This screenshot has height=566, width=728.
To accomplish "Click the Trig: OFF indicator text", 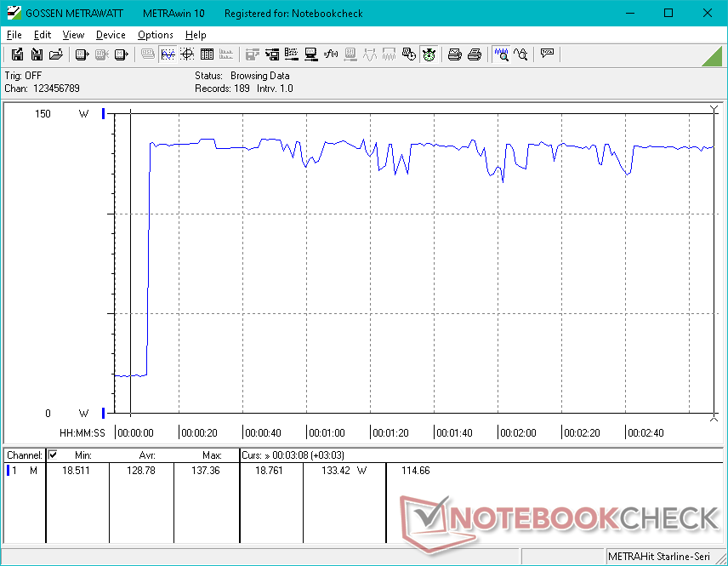I will [23, 75].
